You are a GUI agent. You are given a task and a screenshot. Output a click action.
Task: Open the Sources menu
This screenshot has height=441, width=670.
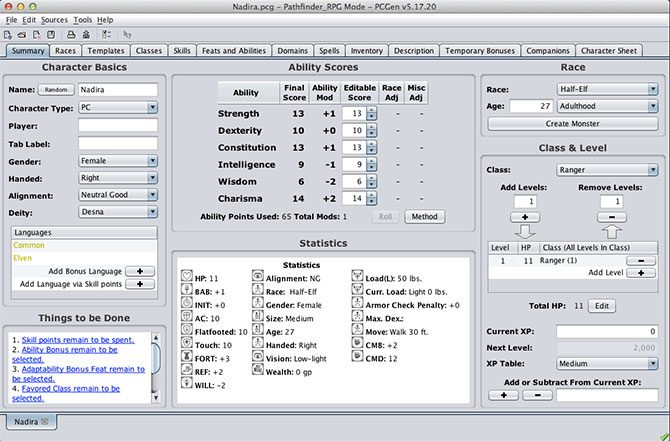click(54, 20)
